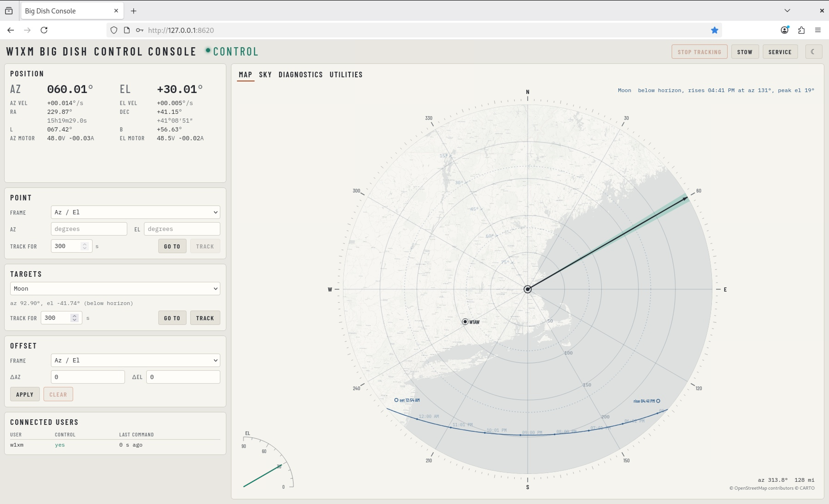The width and height of the screenshot is (829, 504).
Task: Open the browser hamburger menu
Action: click(818, 30)
